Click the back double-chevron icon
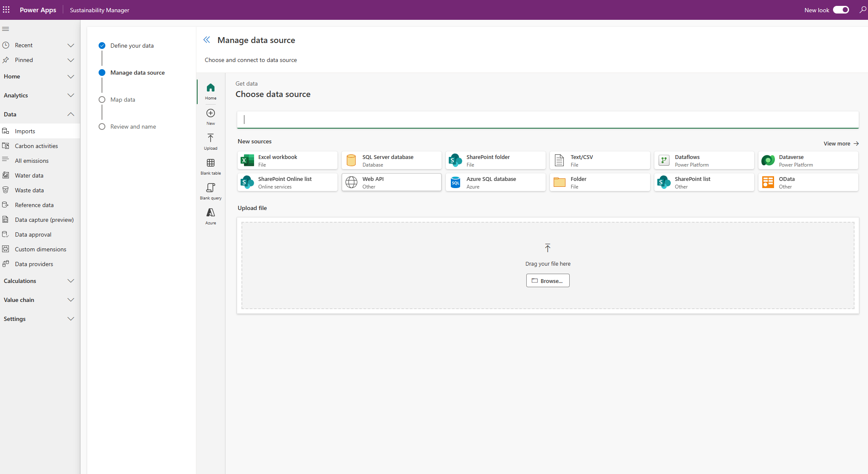 click(206, 40)
